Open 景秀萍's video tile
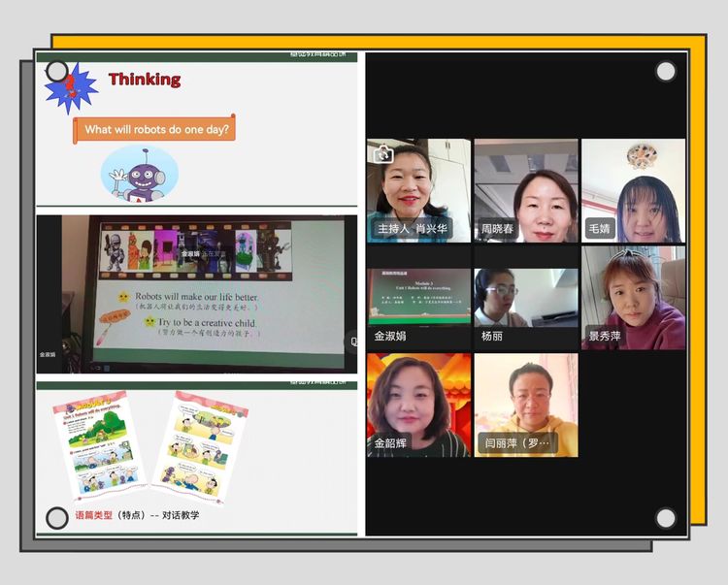Image resolution: width=728 pixels, height=585 pixels. tap(633, 298)
